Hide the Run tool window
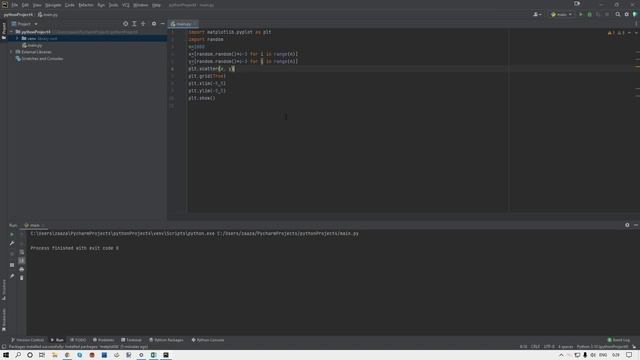640x360 pixels. click(x=636, y=225)
